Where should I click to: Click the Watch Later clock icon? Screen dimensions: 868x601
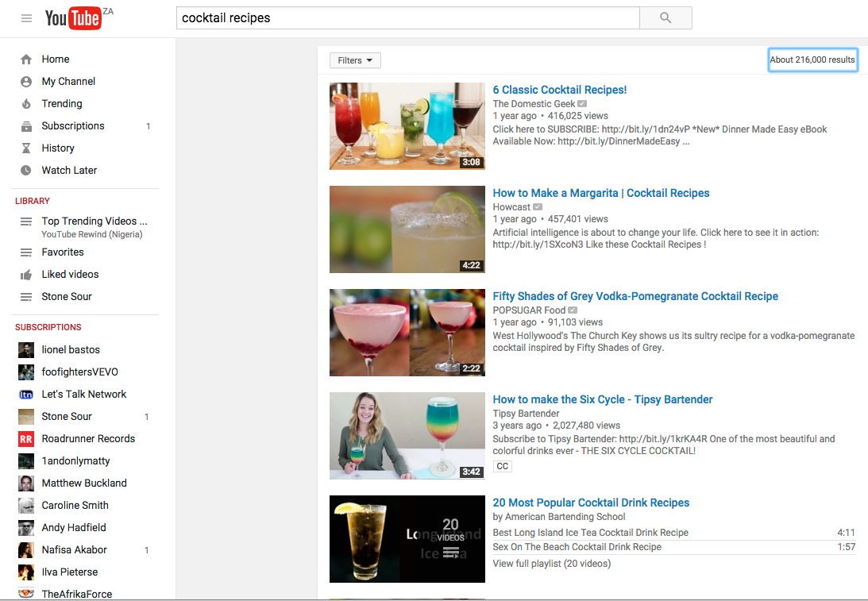click(x=26, y=171)
